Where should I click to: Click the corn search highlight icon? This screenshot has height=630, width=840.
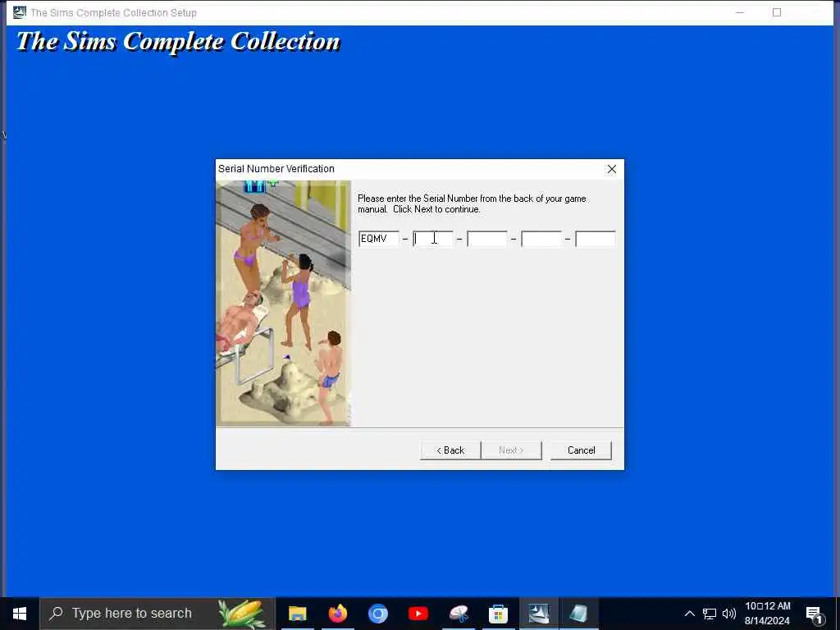[241, 614]
